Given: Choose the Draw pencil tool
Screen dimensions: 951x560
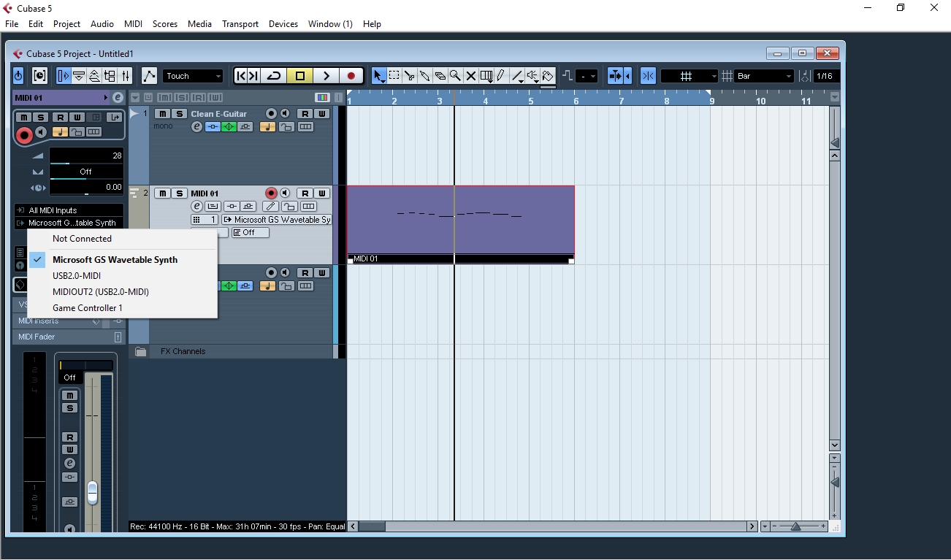Looking at the screenshot, I should coord(501,76).
